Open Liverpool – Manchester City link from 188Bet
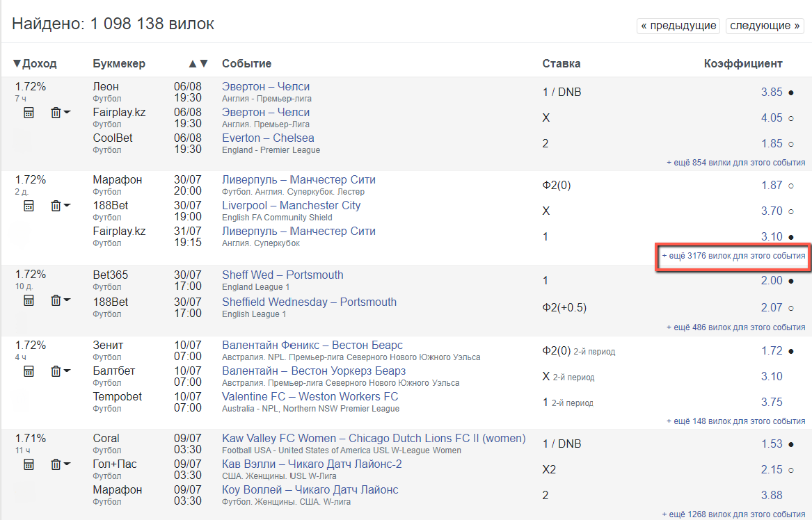The height and width of the screenshot is (520, 812). click(291, 205)
